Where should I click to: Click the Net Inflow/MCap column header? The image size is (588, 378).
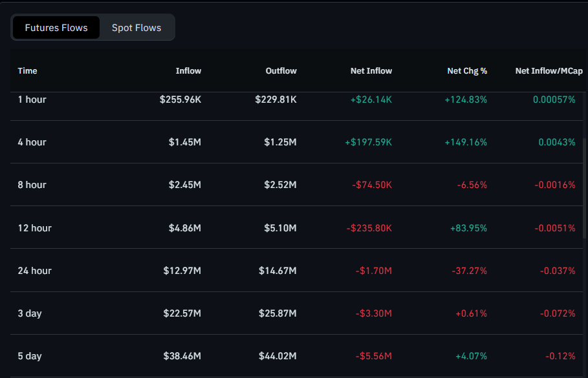click(549, 71)
